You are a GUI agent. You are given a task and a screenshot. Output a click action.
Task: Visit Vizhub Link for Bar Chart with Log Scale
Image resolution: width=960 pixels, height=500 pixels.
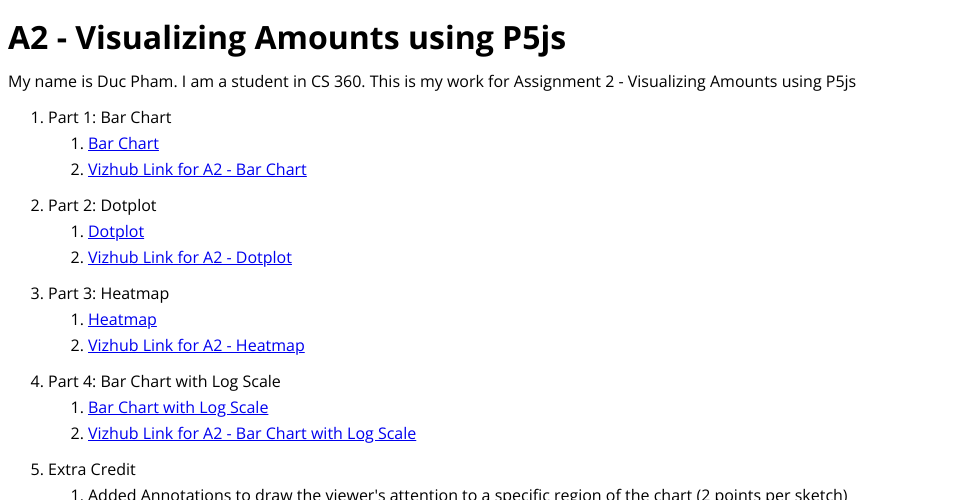coord(252,434)
